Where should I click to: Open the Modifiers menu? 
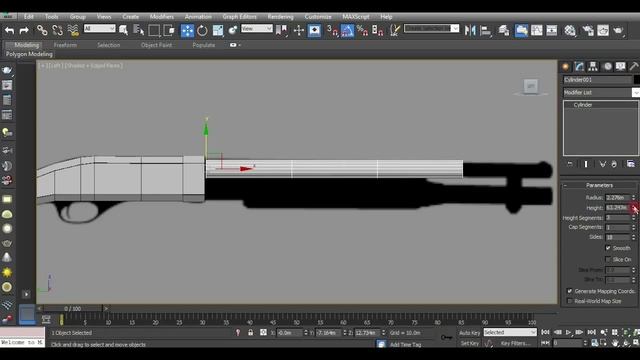(162, 17)
